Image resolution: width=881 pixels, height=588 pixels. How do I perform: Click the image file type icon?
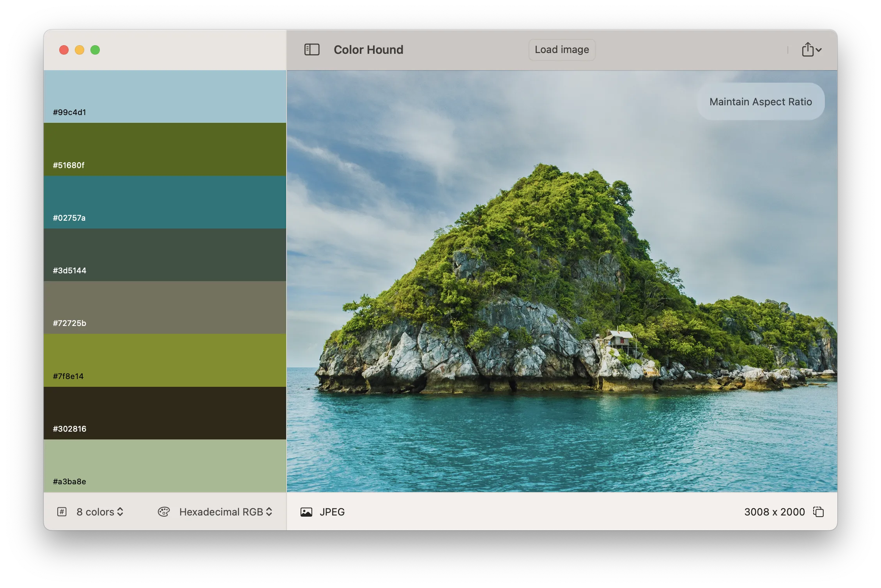[x=306, y=512]
